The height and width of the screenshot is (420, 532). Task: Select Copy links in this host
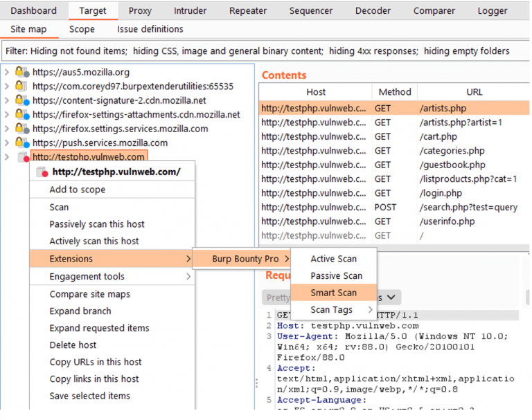tap(112, 378)
